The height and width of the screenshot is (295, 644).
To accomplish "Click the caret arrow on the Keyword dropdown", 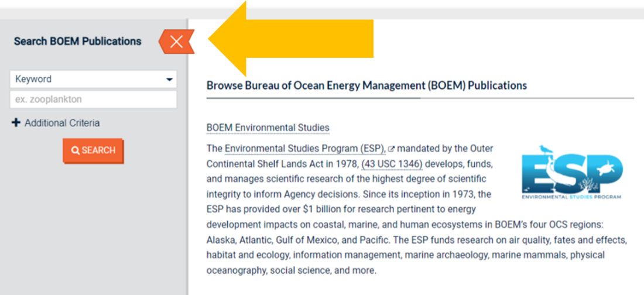I will point(169,80).
